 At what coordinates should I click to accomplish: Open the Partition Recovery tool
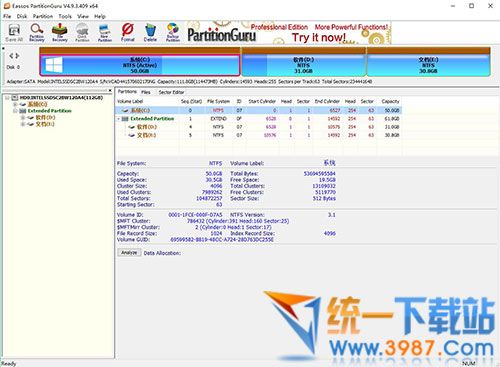[x=37, y=32]
